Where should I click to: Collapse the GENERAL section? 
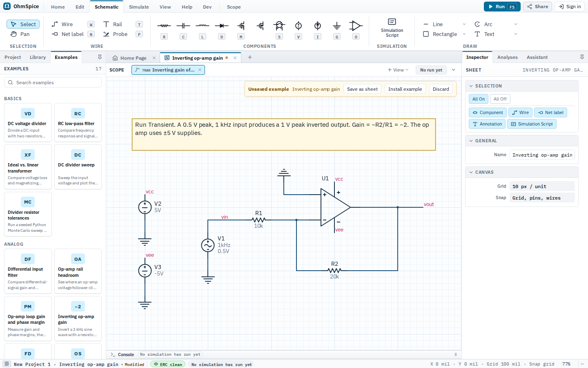pos(471,141)
